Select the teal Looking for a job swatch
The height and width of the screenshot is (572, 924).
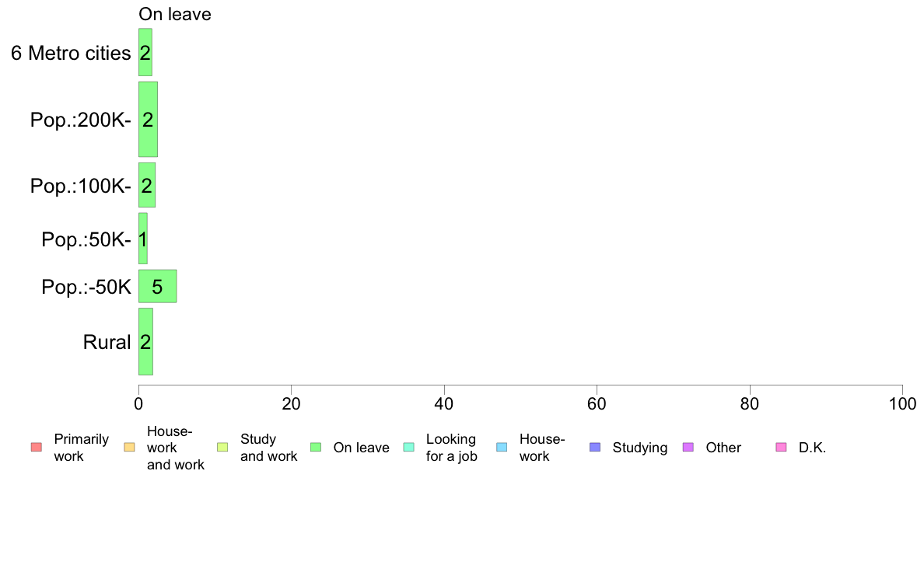409,447
